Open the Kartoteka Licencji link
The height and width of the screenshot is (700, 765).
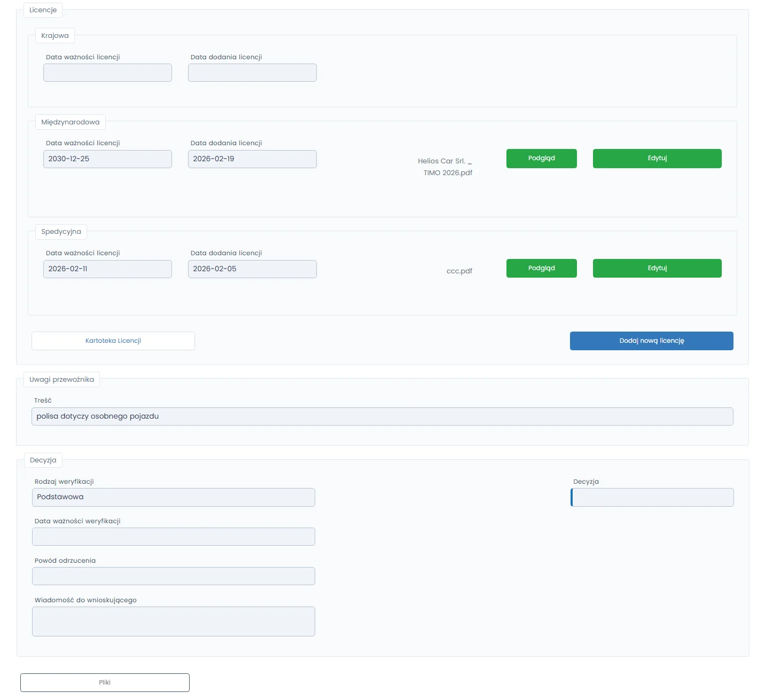click(113, 341)
